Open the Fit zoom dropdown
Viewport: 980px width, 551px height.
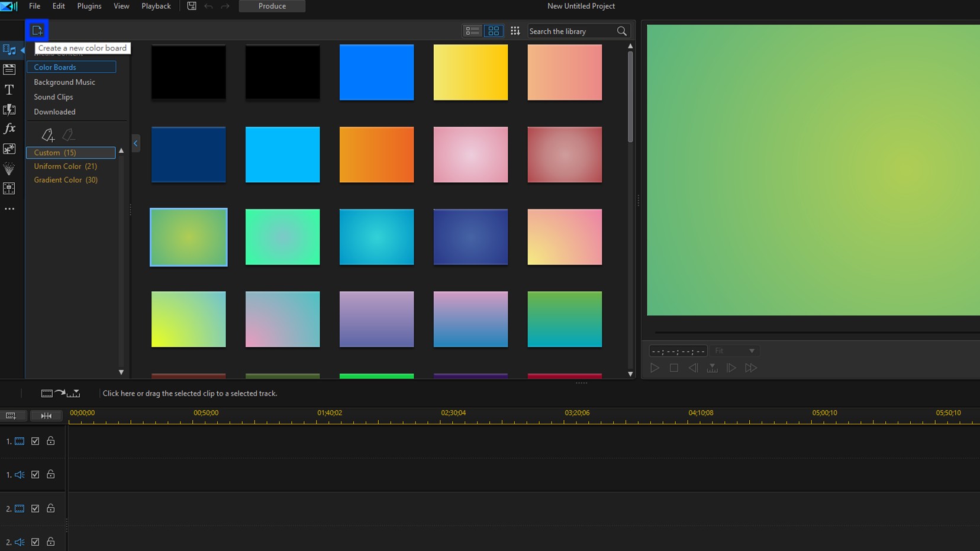[x=734, y=351]
